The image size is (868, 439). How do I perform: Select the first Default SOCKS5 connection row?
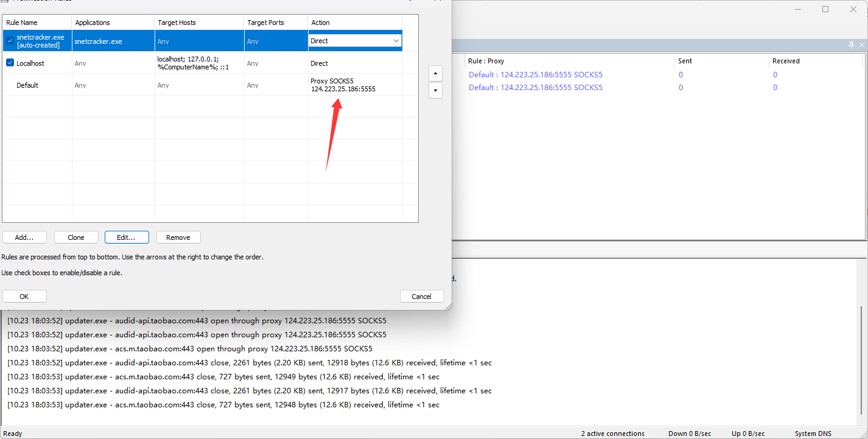535,75
